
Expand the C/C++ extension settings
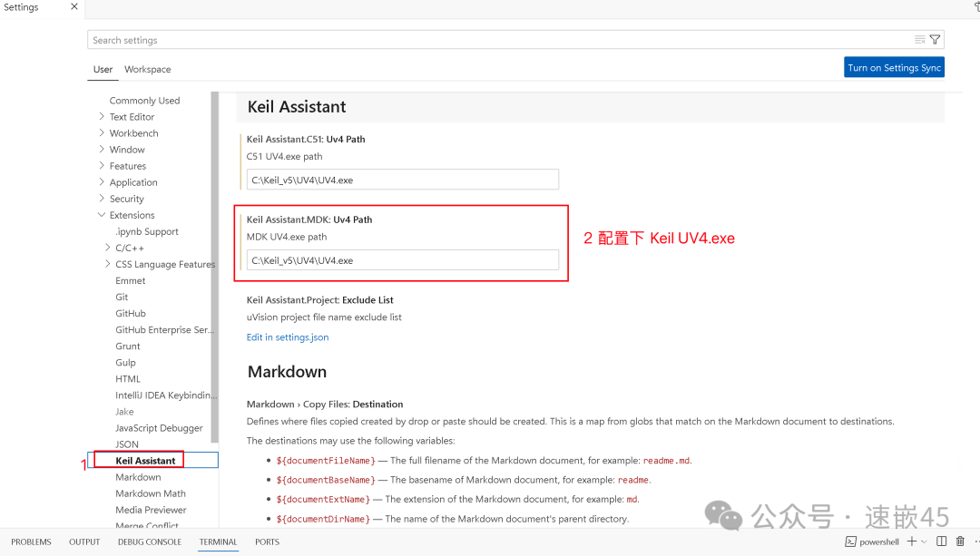tap(107, 248)
